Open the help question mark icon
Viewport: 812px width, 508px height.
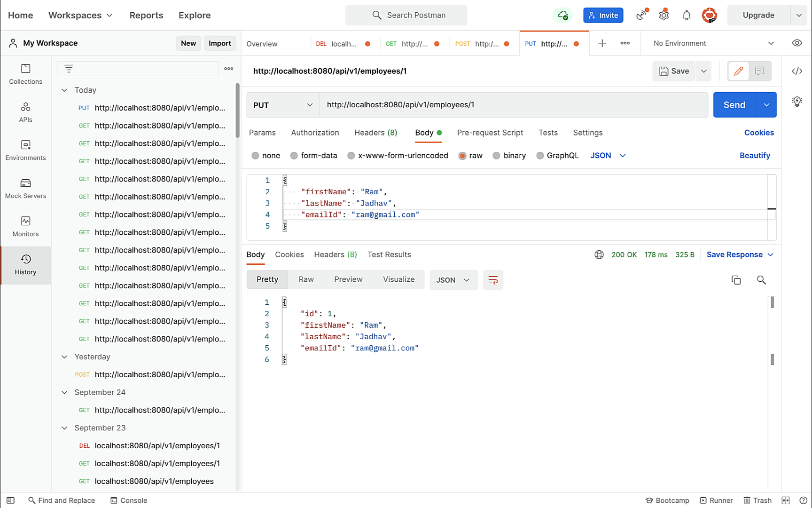click(x=803, y=500)
